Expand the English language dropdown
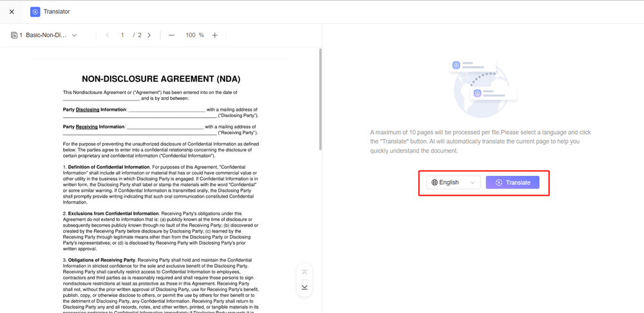The image size is (644, 313). [x=453, y=182]
